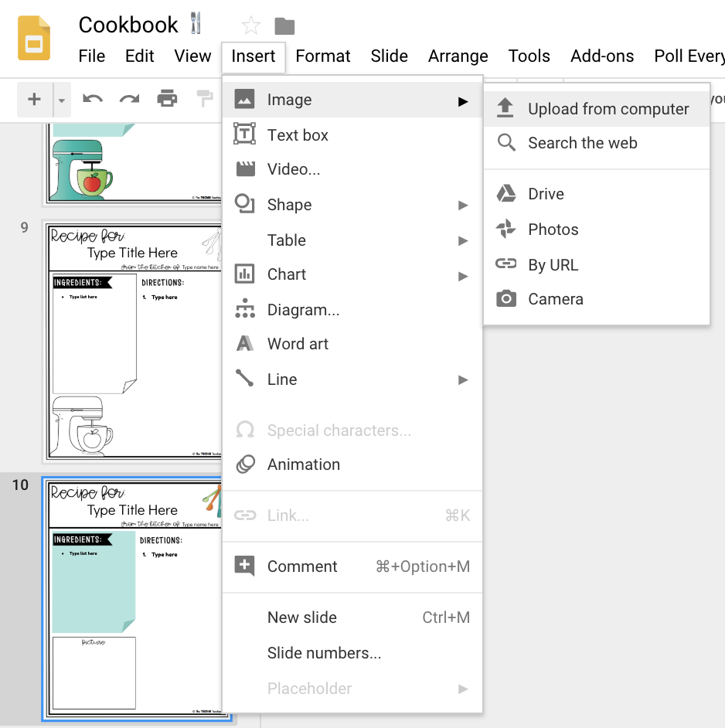Insert an image from Drive
Screen dimensions: 725x728
pyautogui.click(x=546, y=194)
